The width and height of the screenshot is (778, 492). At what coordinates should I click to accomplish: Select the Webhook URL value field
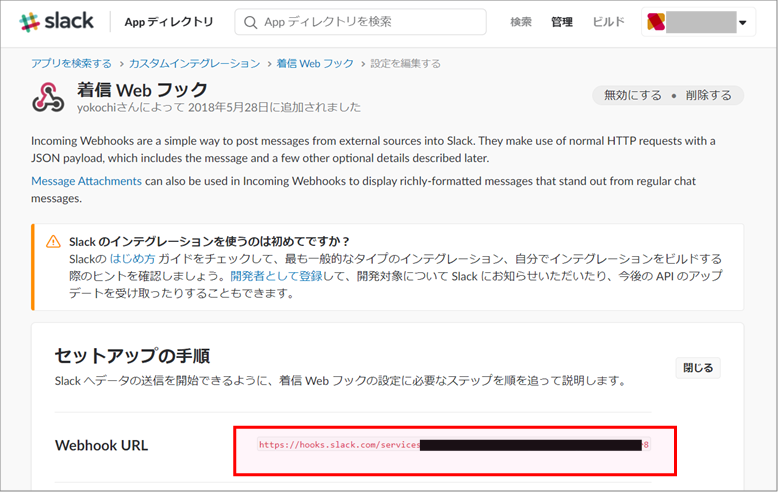point(454,444)
